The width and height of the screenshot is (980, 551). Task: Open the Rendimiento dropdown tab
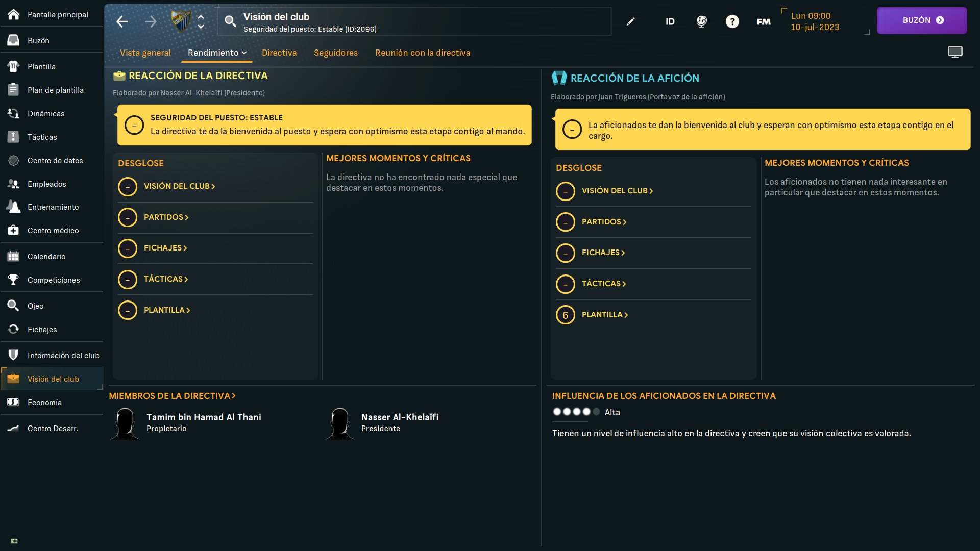[x=217, y=53]
